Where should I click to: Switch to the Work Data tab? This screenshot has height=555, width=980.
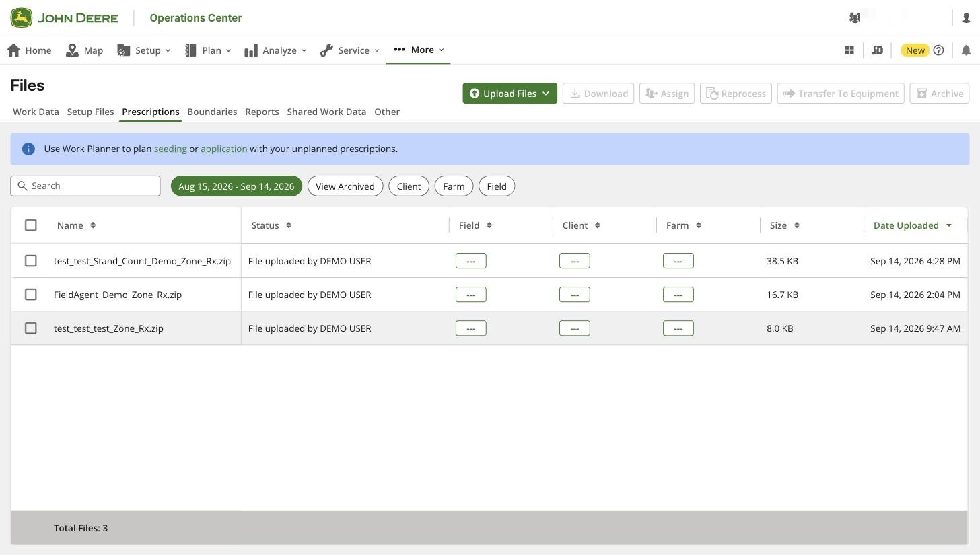pyautogui.click(x=36, y=112)
